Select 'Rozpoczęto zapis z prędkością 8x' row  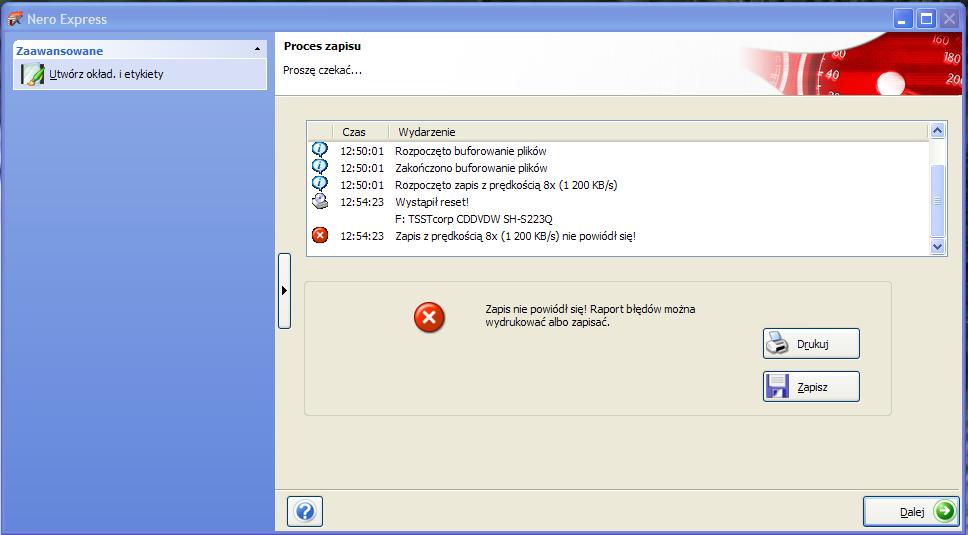[x=617, y=185]
